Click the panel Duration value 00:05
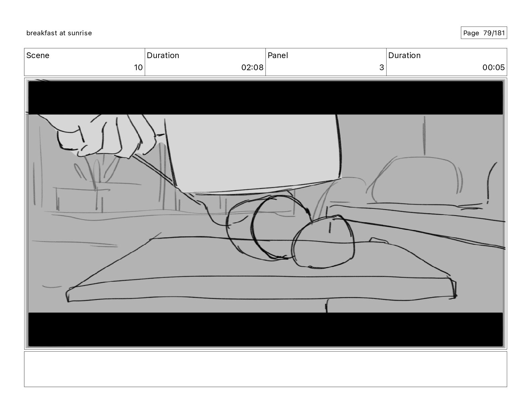Screen dimensions: 532x411 (x=493, y=67)
